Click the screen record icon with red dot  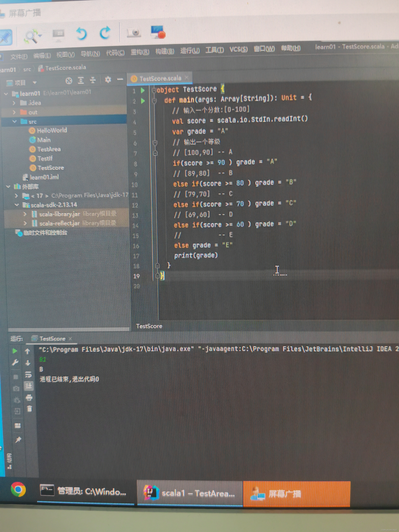point(158,32)
